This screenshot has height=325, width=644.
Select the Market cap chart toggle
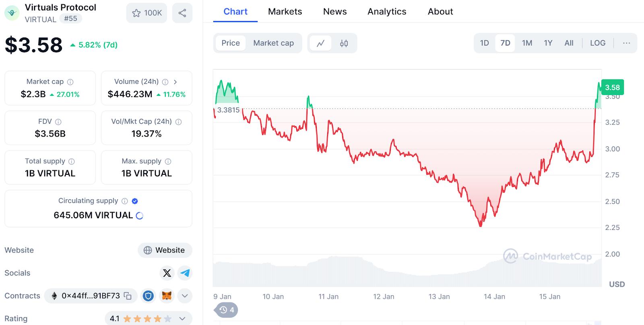tap(274, 43)
